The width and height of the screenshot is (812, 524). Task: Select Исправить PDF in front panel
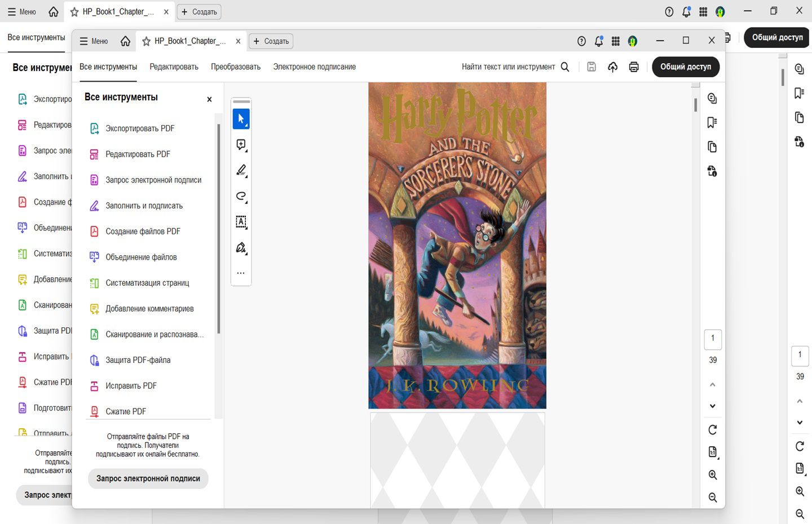point(131,386)
